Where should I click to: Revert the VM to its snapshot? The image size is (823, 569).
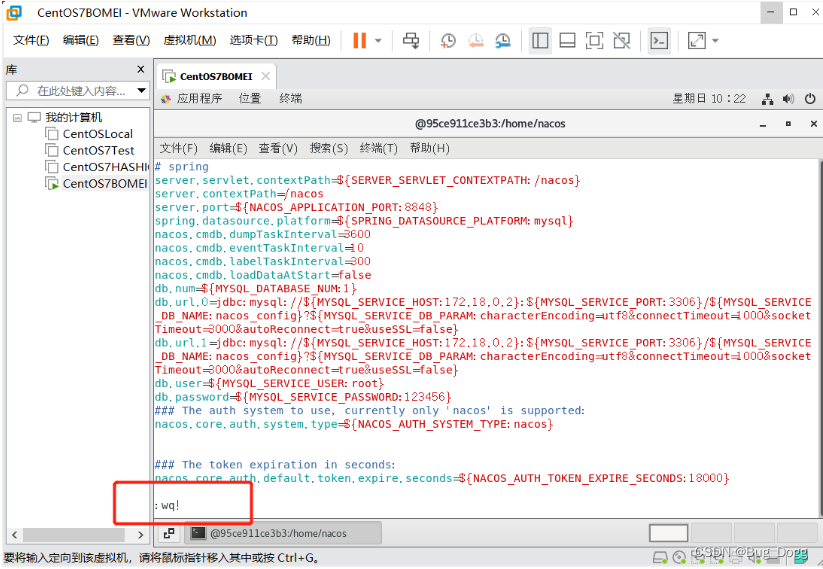point(476,40)
